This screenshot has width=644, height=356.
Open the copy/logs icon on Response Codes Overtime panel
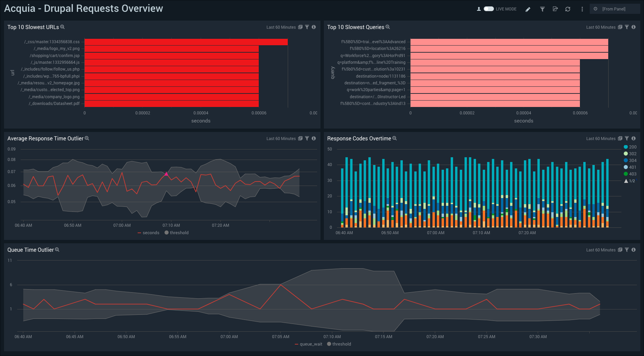click(620, 138)
